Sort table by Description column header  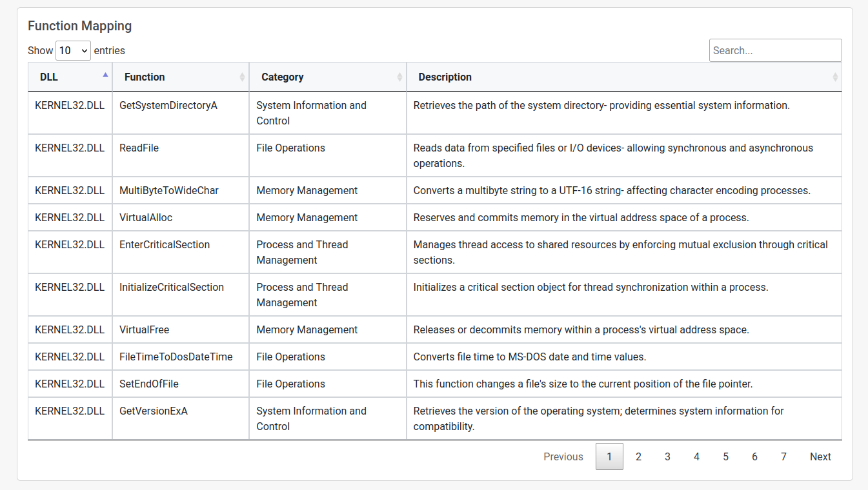coord(624,77)
